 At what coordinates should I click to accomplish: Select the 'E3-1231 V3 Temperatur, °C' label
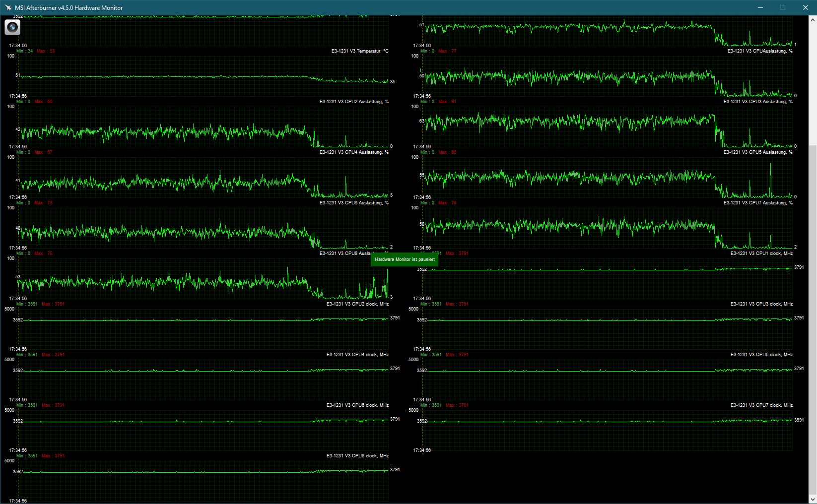360,51
